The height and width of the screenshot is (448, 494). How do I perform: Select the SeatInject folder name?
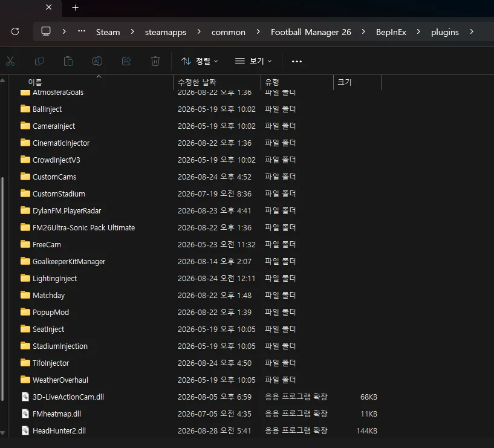click(48, 330)
